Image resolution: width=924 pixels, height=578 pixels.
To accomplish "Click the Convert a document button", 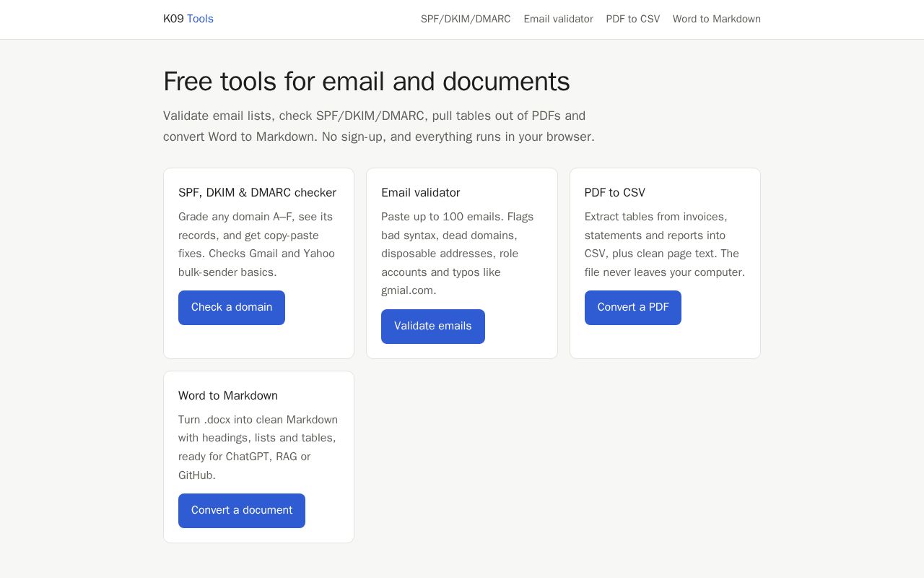I will pos(242,511).
